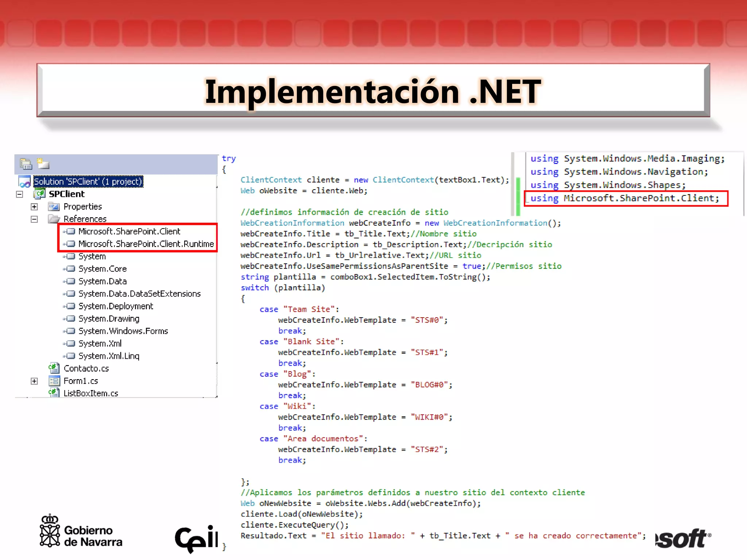Click the 'using System.Windows.Shapes;' line
The width and height of the screenshot is (747, 560).
click(608, 185)
